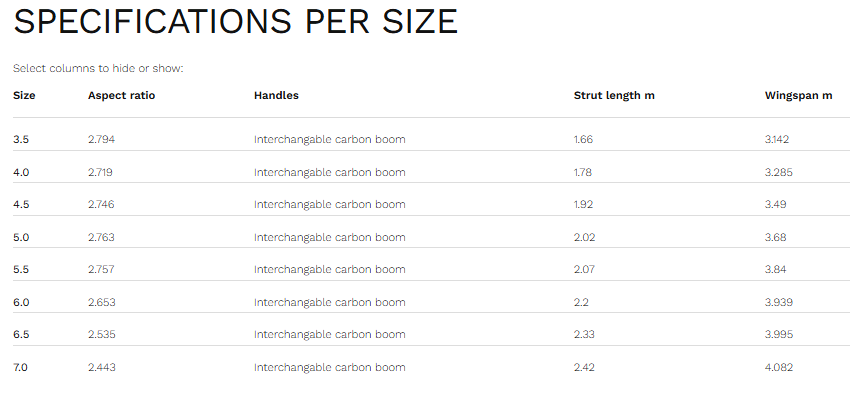Click the Handles column header
The width and height of the screenshot is (850, 393).
[x=276, y=95]
